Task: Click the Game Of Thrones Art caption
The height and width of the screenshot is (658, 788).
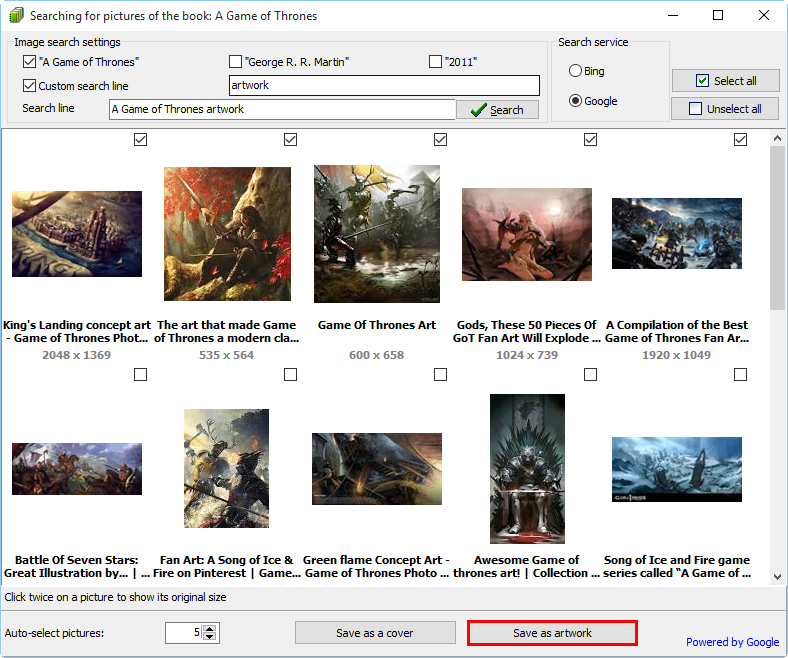Action: (x=377, y=325)
